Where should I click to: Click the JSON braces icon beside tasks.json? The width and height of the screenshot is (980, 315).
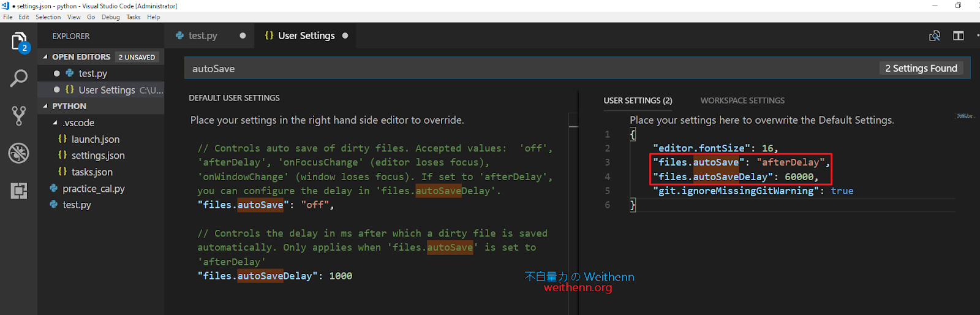point(62,172)
